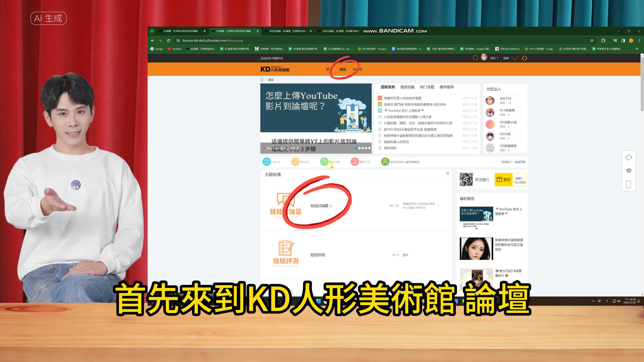
Task: Go to forum home via breadcrumb house icon
Action: pyautogui.click(x=262, y=79)
